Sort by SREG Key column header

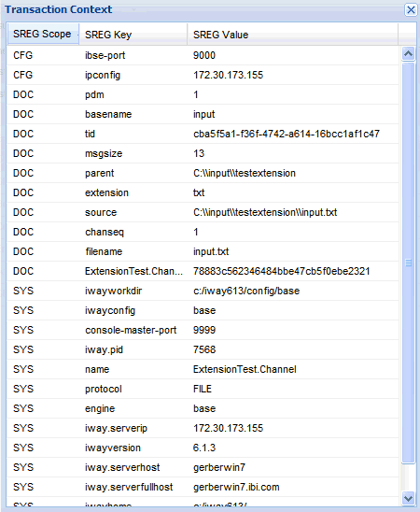pos(133,34)
